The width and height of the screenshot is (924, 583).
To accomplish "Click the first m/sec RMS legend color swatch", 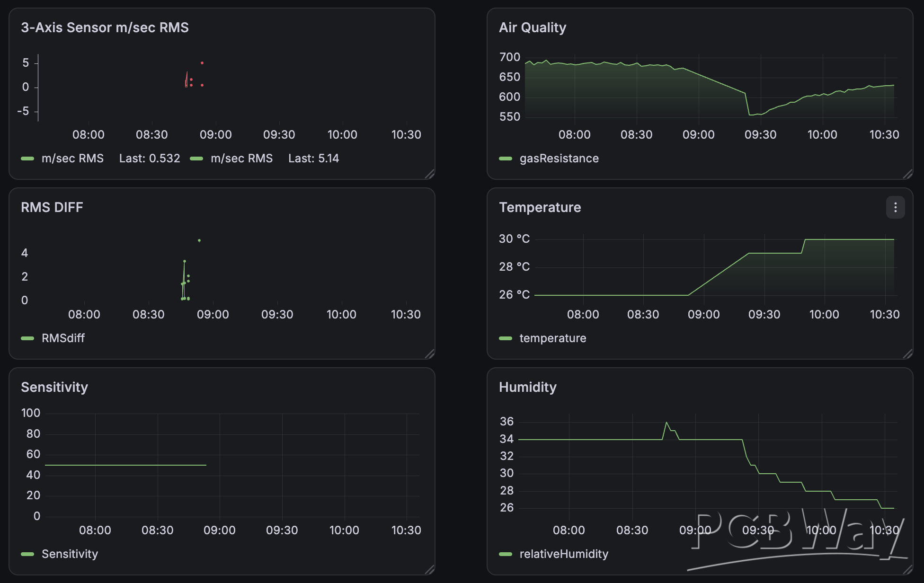I will [27, 159].
